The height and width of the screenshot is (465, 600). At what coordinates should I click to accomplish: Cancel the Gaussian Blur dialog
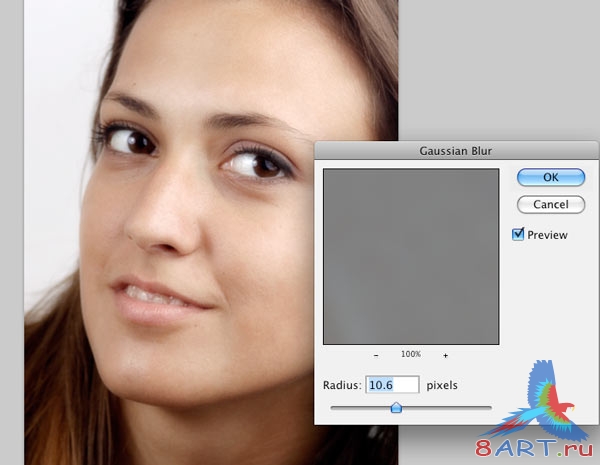click(x=551, y=204)
